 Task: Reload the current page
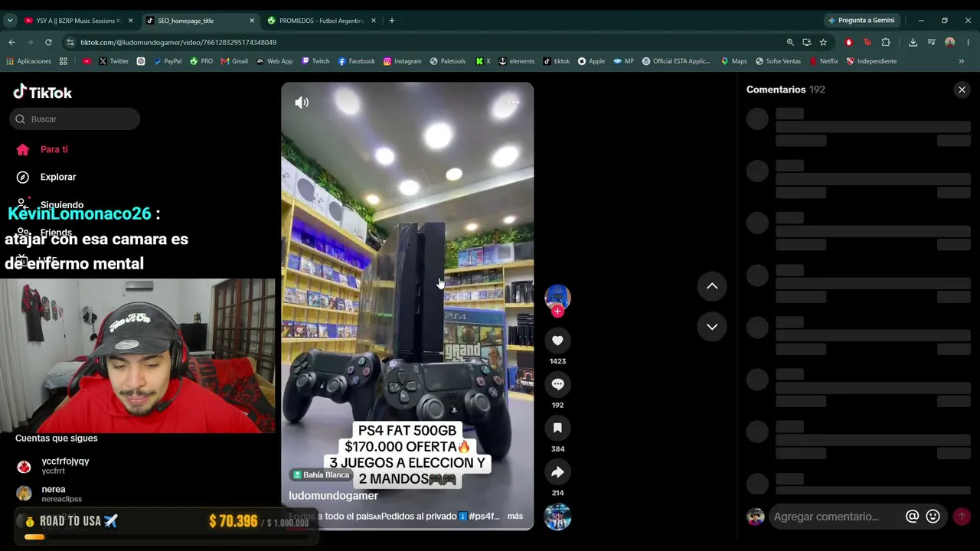click(48, 42)
